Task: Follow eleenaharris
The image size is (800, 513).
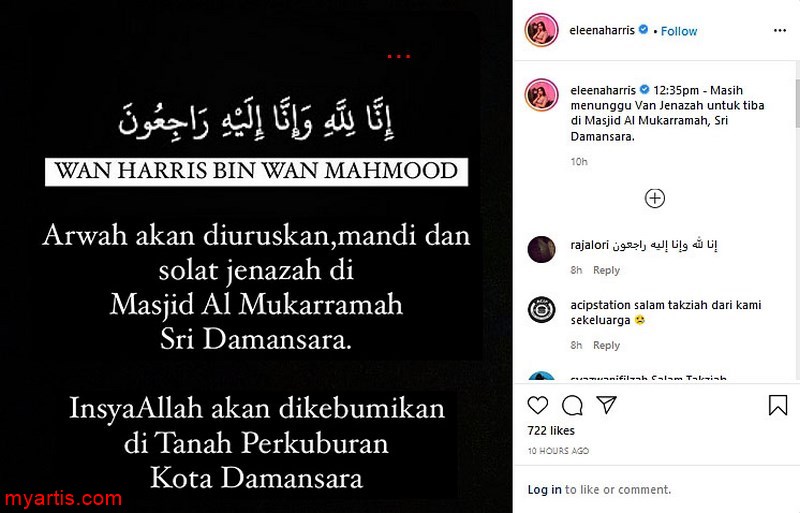Action: [679, 31]
